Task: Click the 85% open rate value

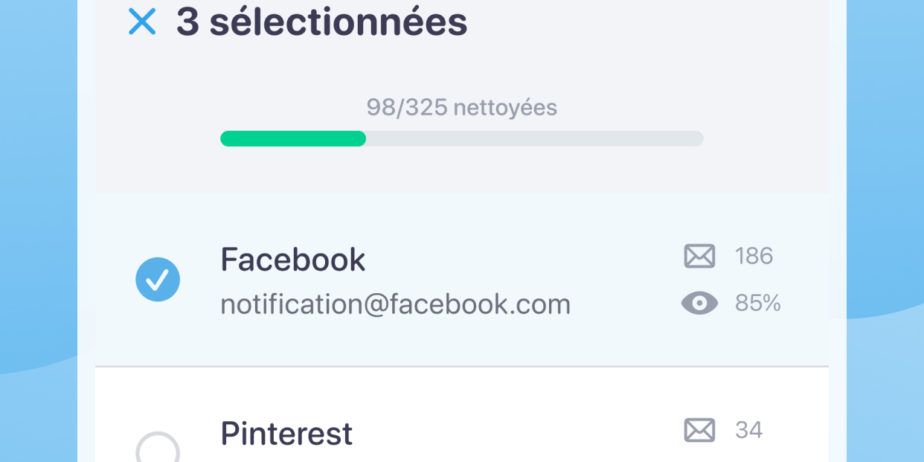Action: tap(758, 303)
